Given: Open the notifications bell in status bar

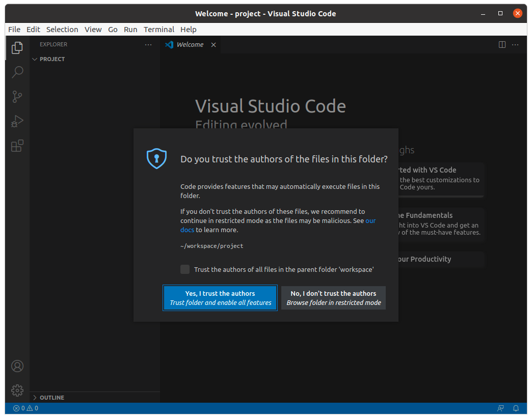Looking at the screenshot, I should [x=516, y=408].
